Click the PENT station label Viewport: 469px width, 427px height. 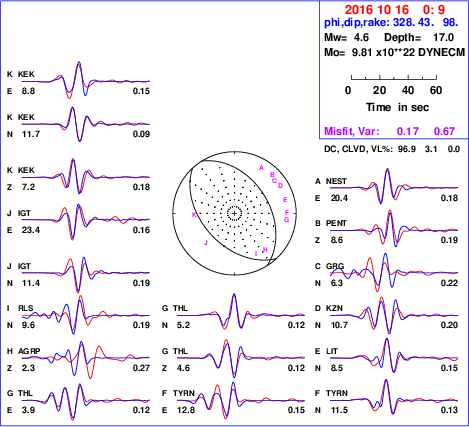coord(336,223)
